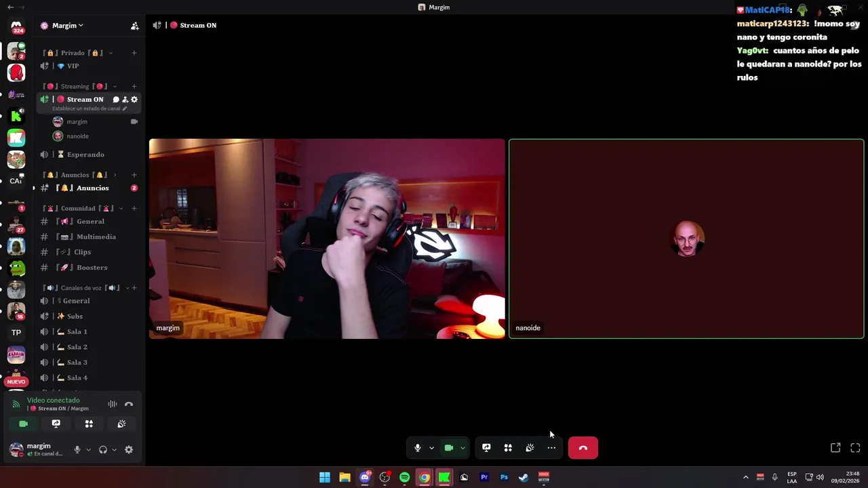Open the Windows Start menu
Image resolution: width=868 pixels, height=488 pixels.
tap(325, 478)
